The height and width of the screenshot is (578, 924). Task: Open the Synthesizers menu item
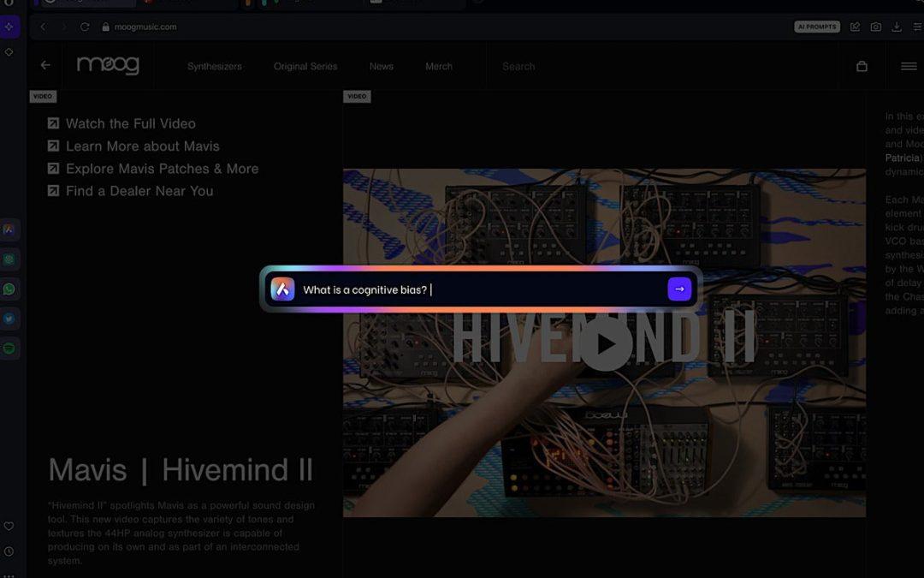tap(214, 66)
